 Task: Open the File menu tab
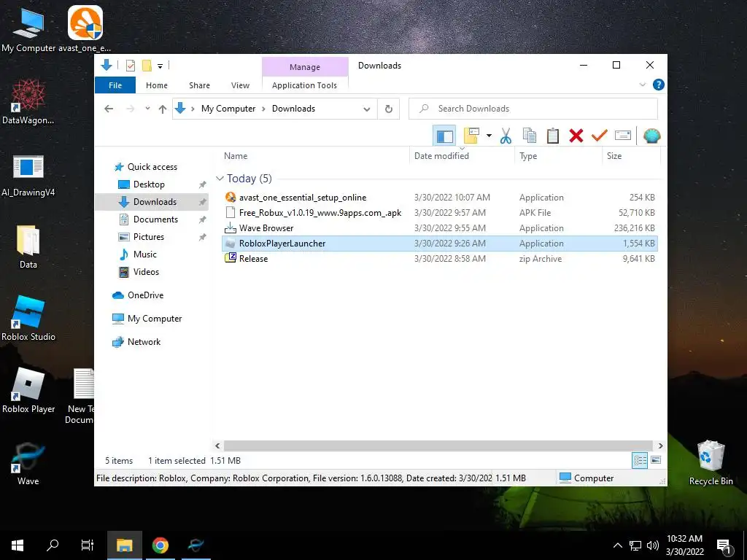(115, 85)
